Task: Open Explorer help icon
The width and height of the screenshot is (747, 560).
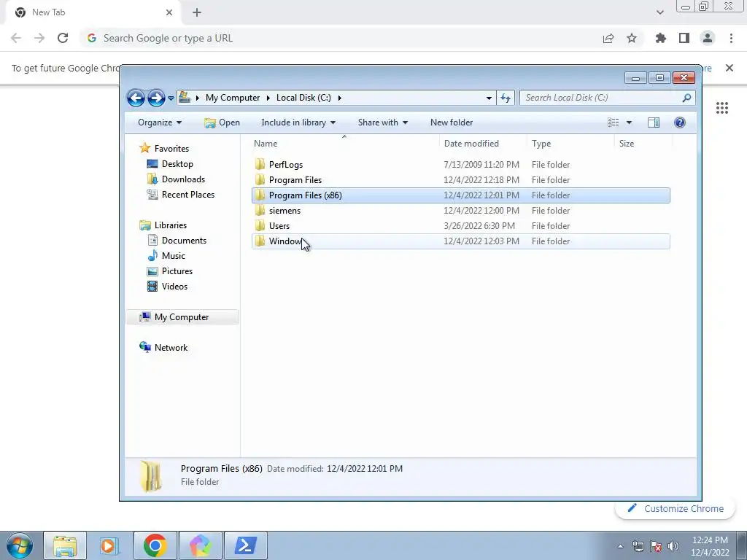Action: pos(680,122)
